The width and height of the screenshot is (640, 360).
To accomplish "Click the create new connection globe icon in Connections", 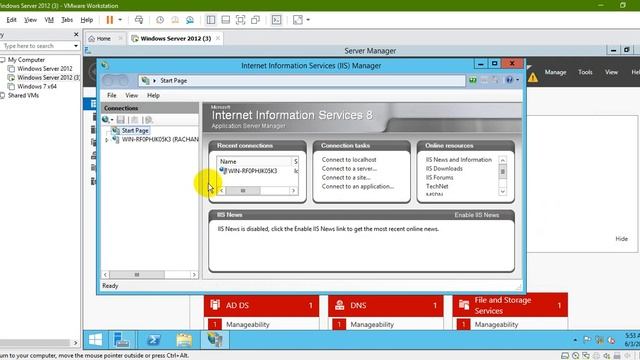I will coord(106,120).
